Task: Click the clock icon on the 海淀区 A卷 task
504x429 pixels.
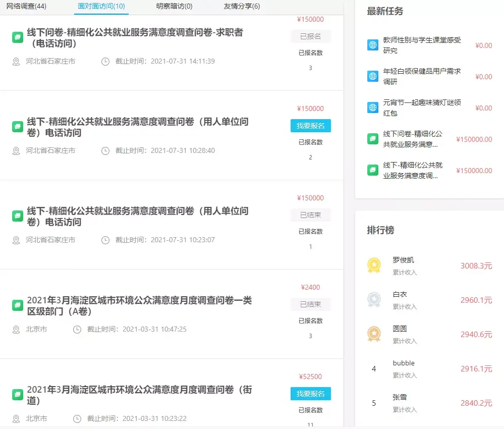Action: coord(77,329)
